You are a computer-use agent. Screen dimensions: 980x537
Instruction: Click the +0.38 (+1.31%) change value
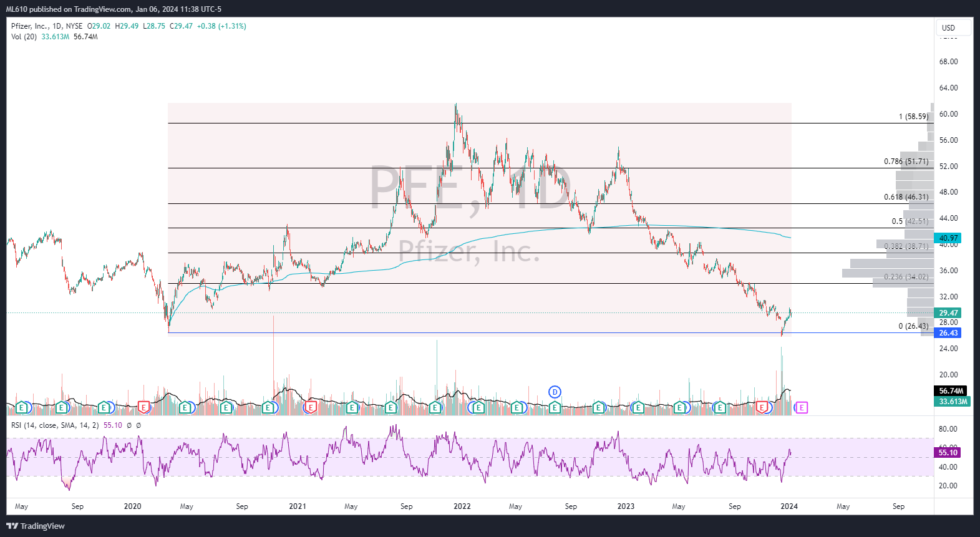(221, 26)
